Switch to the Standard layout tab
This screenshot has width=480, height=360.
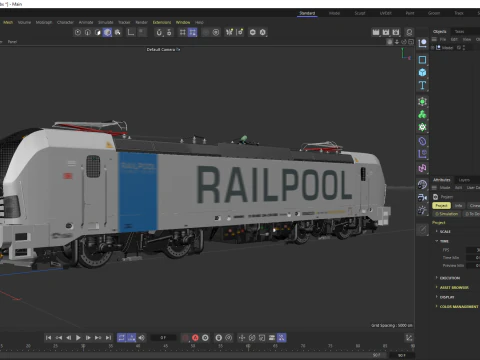307,13
